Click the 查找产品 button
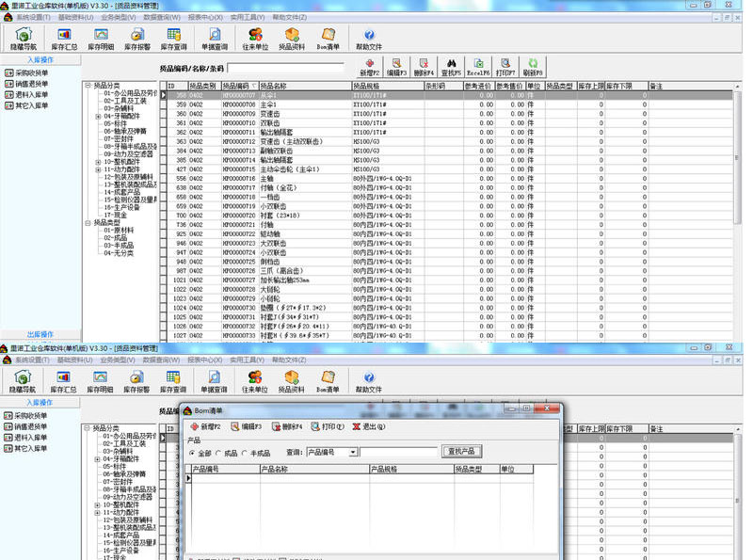753x560 pixels. (x=461, y=452)
